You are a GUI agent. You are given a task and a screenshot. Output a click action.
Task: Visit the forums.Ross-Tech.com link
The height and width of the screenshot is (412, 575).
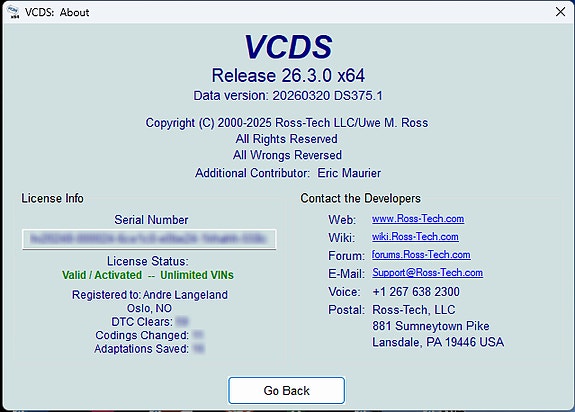coord(421,255)
